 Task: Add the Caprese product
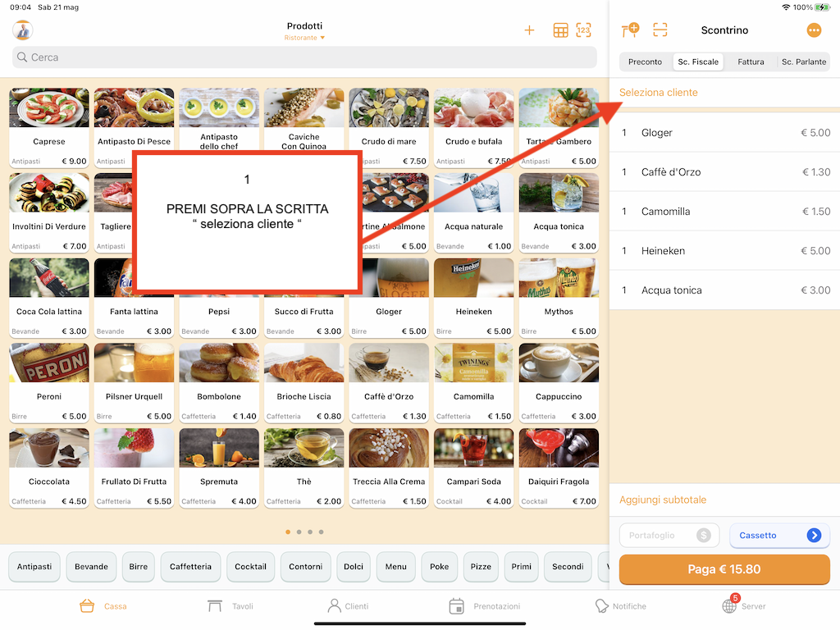48,127
